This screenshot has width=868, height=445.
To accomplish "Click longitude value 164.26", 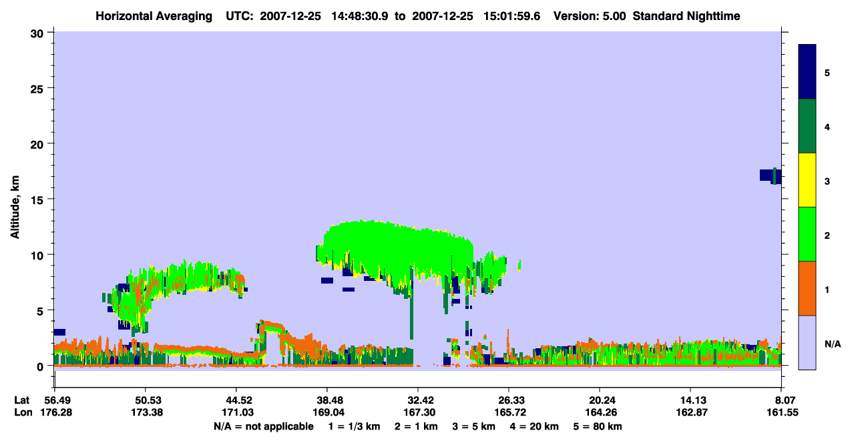I will click(600, 412).
